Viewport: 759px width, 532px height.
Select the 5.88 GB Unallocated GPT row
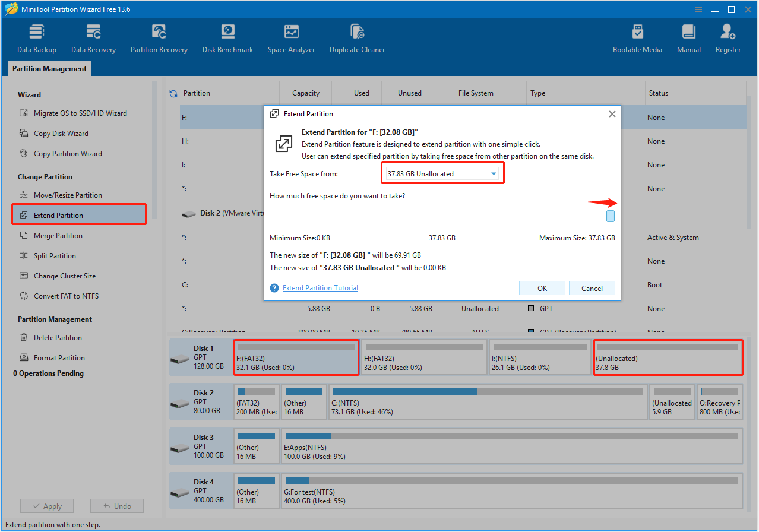pyautogui.click(x=463, y=309)
